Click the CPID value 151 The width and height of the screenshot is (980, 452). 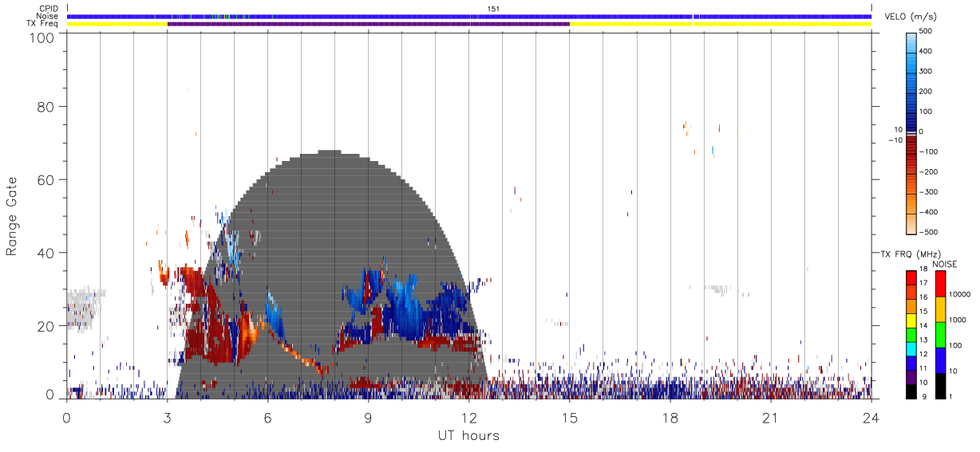(492, 9)
